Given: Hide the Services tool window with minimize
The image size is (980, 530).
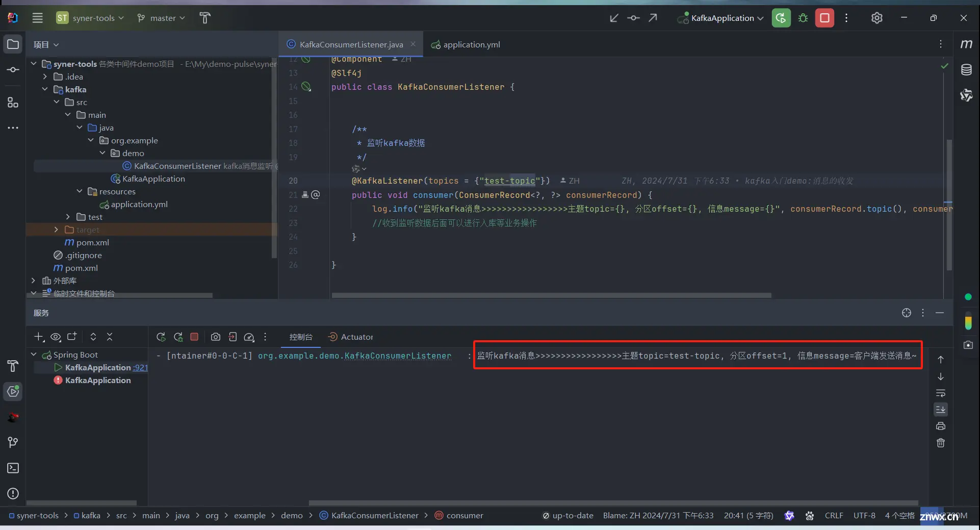Looking at the screenshot, I should [x=940, y=313].
